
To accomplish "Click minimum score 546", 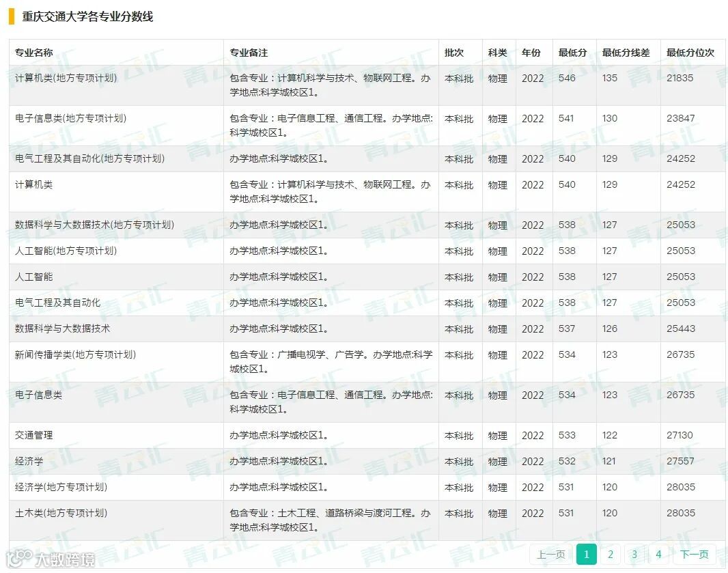I will [567, 78].
